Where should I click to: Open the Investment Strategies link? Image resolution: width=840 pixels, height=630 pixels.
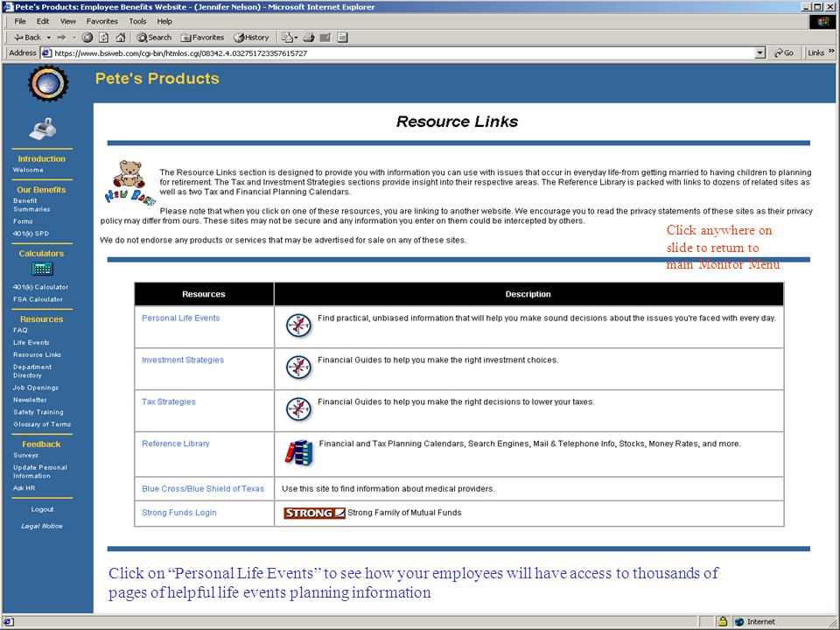[183, 360]
